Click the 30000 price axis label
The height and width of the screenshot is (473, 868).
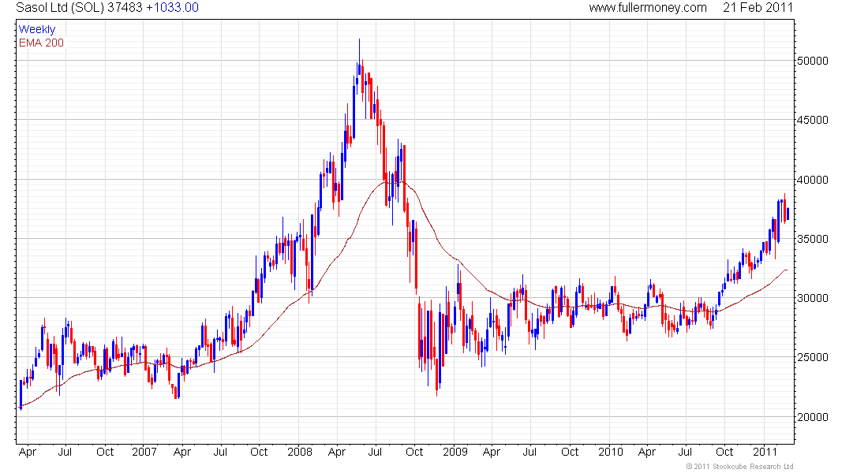pos(813,298)
